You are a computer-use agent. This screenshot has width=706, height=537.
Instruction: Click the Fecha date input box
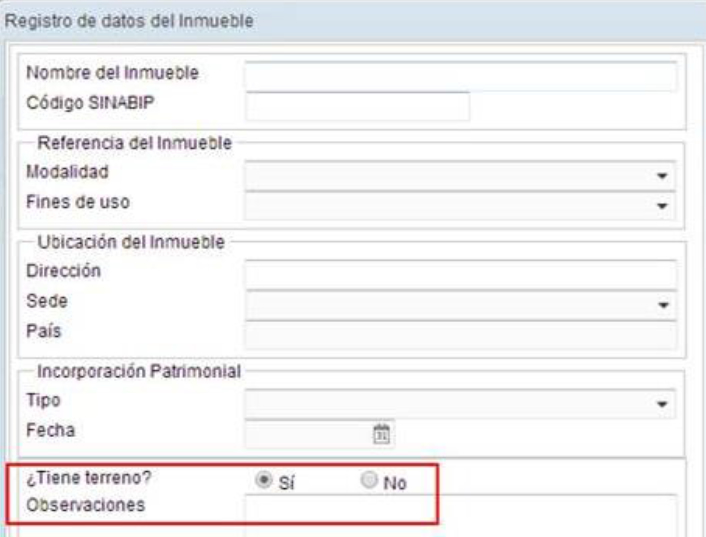click(307, 433)
